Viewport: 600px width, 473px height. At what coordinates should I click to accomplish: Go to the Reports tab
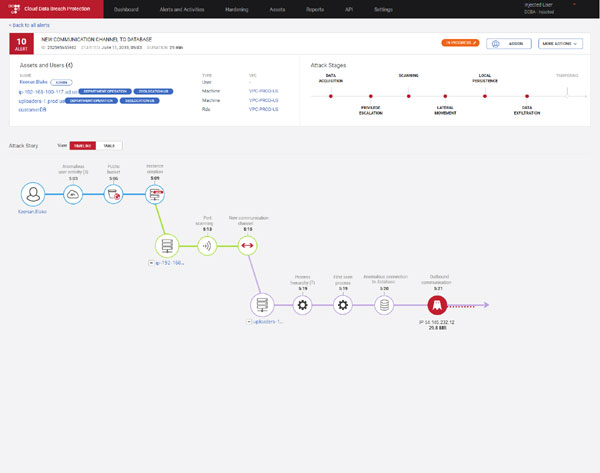coord(345,9)
